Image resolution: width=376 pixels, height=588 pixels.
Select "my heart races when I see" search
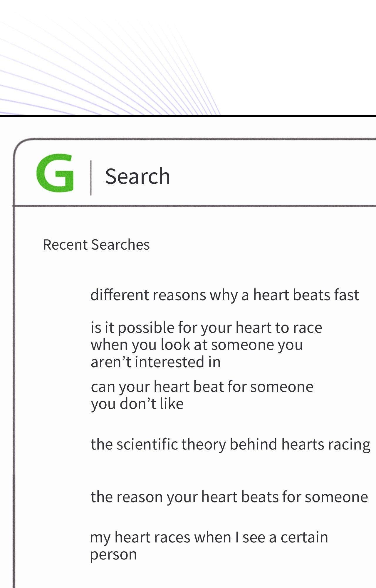click(209, 537)
